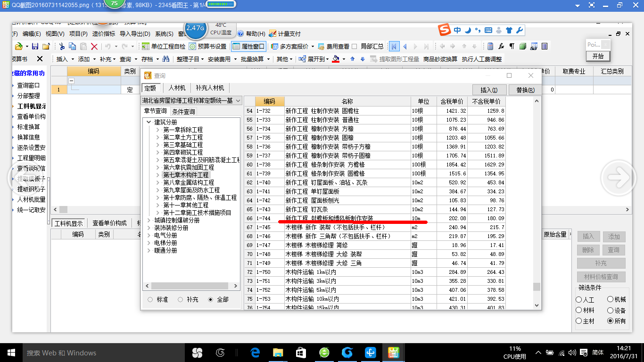The width and height of the screenshot is (644, 362).
Task: Select the 机械 filter radio button
Action: [610, 300]
